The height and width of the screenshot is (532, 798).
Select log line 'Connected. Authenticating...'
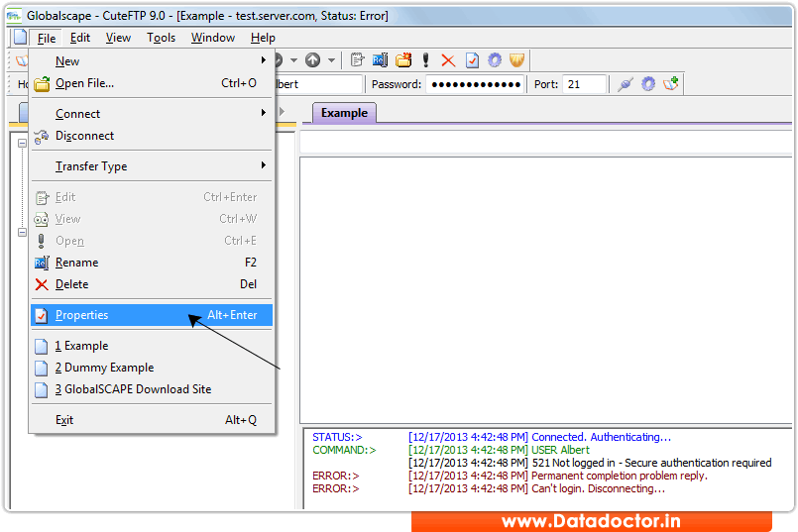click(601, 437)
